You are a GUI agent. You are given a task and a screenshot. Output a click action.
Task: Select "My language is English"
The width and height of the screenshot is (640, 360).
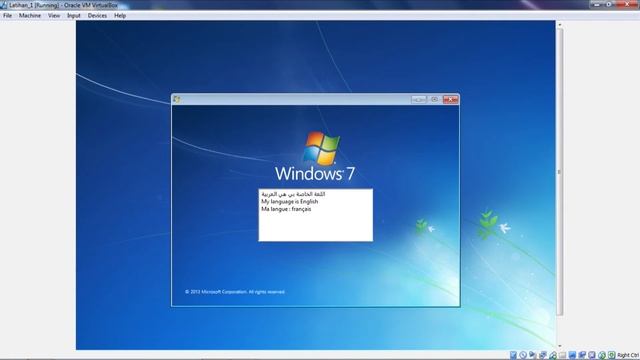290,202
